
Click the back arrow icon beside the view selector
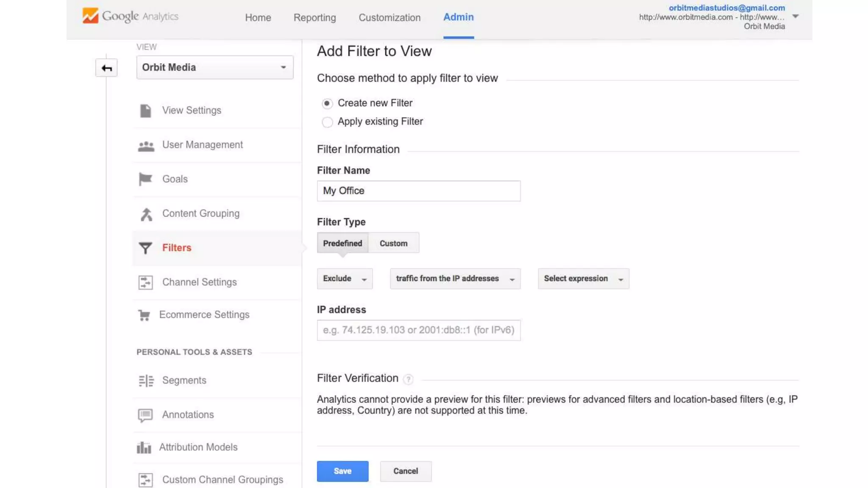click(x=106, y=68)
